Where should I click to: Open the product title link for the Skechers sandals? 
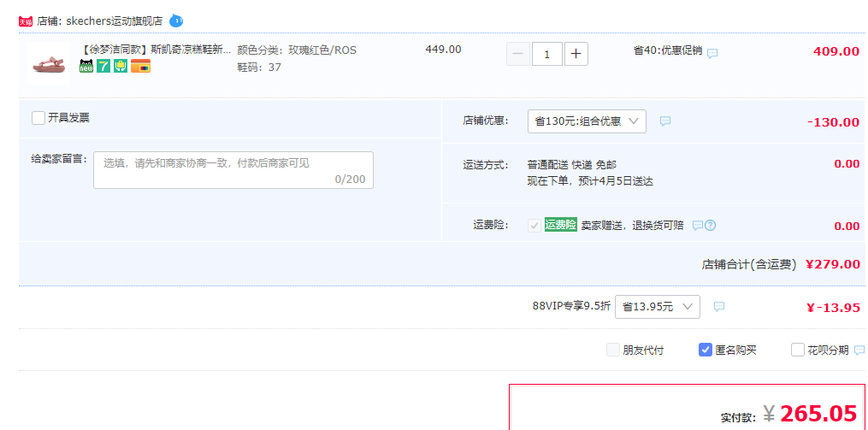pyautogui.click(x=156, y=50)
